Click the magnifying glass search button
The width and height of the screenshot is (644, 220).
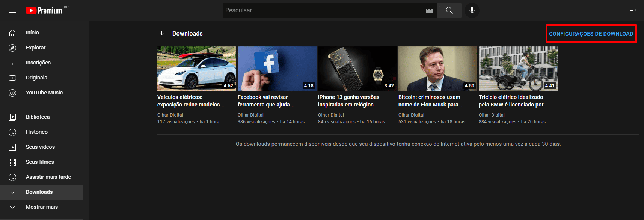click(x=449, y=10)
